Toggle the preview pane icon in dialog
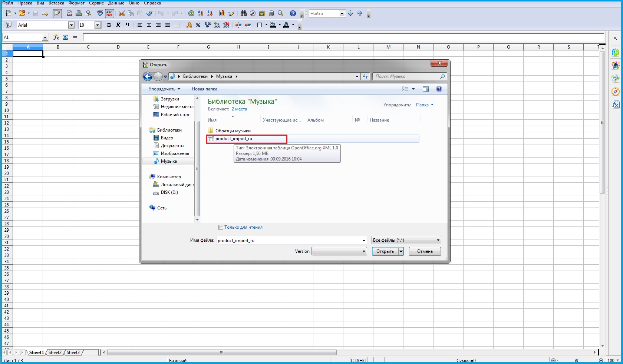This screenshot has height=364, width=623. click(x=426, y=89)
